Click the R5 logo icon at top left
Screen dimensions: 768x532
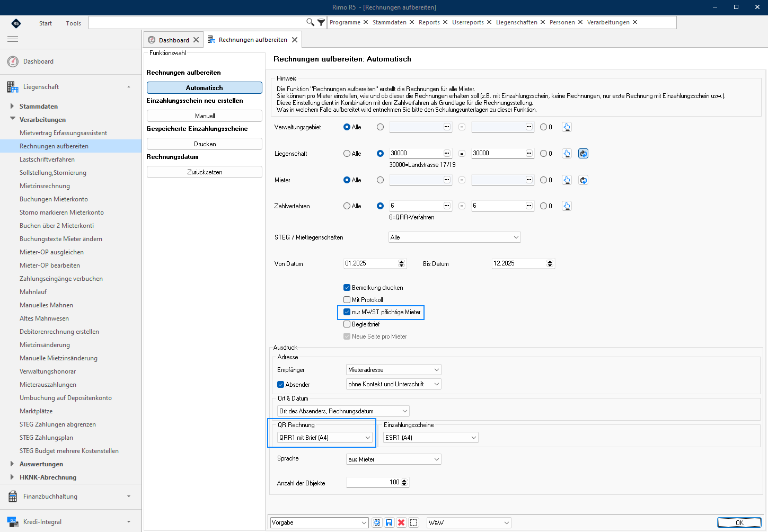coord(16,23)
